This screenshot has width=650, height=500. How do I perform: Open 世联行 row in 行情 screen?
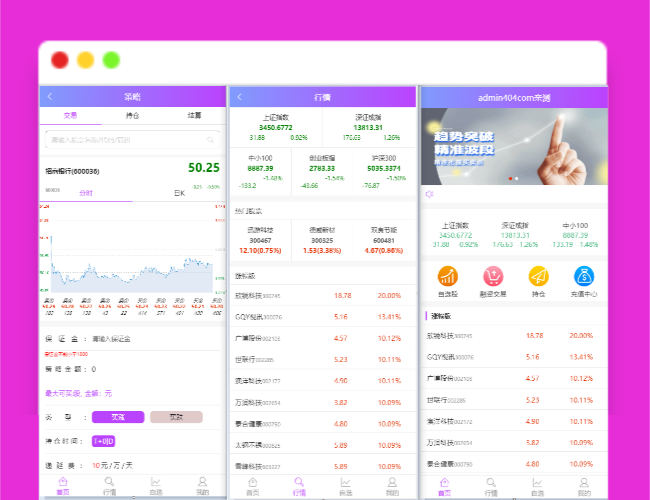point(323,359)
